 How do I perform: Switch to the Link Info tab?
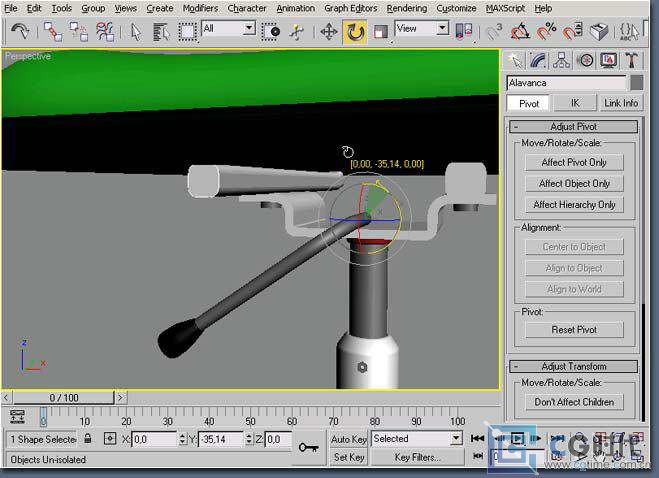point(620,103)
